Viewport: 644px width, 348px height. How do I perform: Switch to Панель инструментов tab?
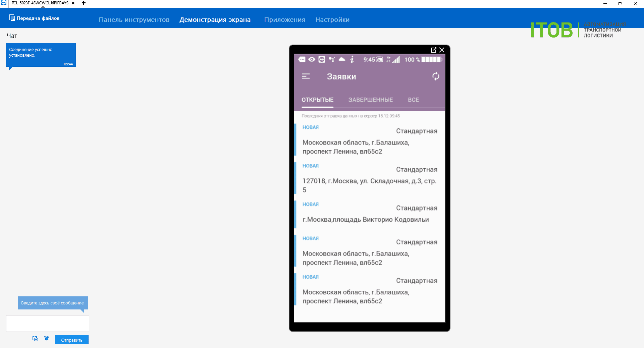134,20
